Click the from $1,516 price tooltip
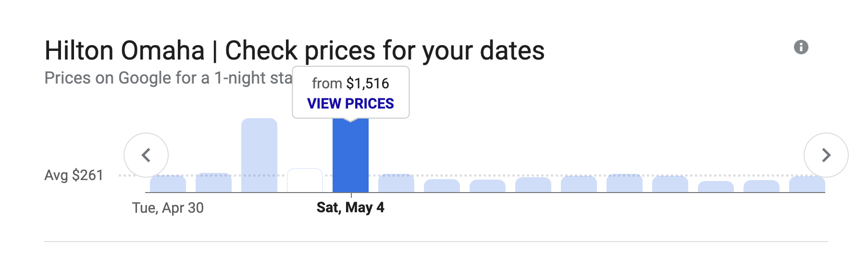The image size is (868, 267). click(x=350, y=84)
